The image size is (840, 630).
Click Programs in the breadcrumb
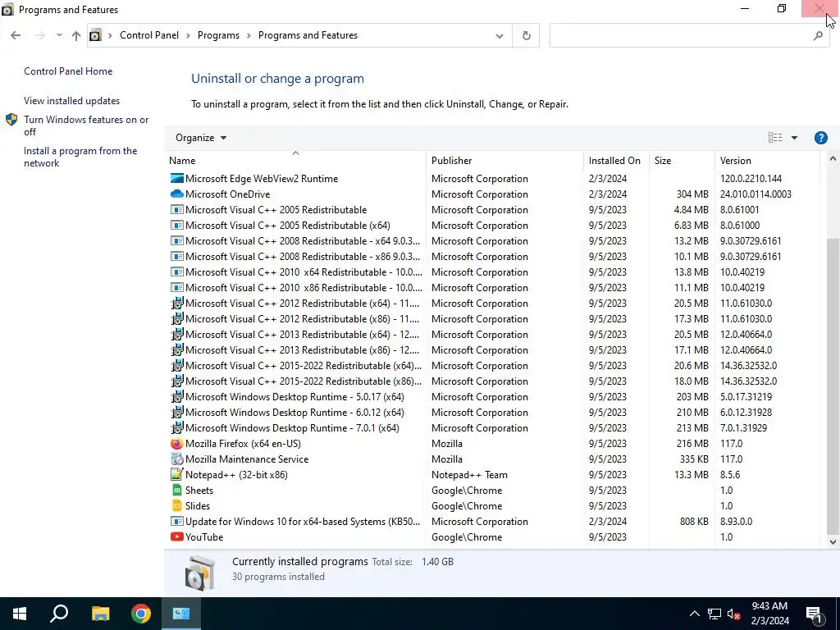click(218, 35)
